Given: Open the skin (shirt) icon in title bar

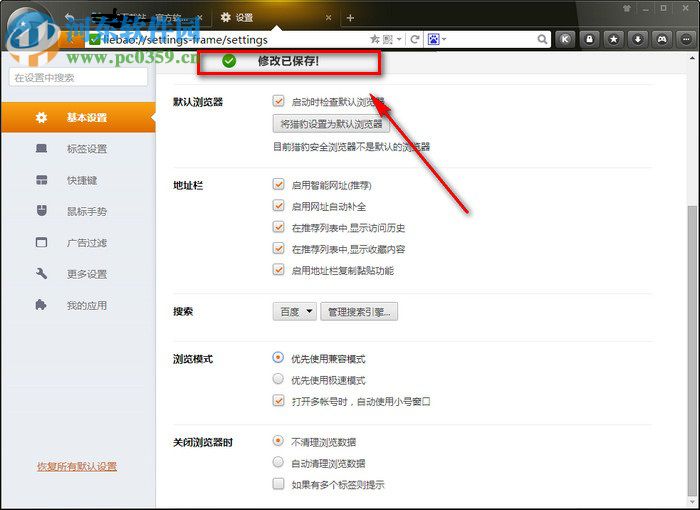Looking at the screenshot, I should pyautogui.click(x=627, y=8).
